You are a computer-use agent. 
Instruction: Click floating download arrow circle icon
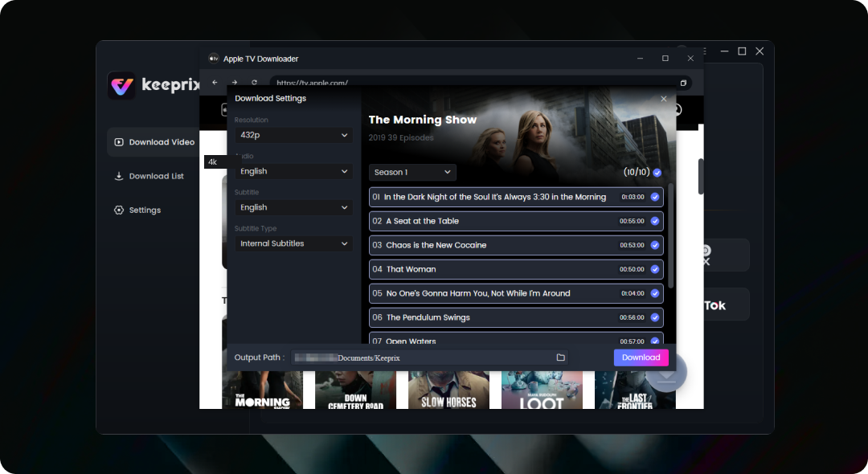(x=667, y=374)
